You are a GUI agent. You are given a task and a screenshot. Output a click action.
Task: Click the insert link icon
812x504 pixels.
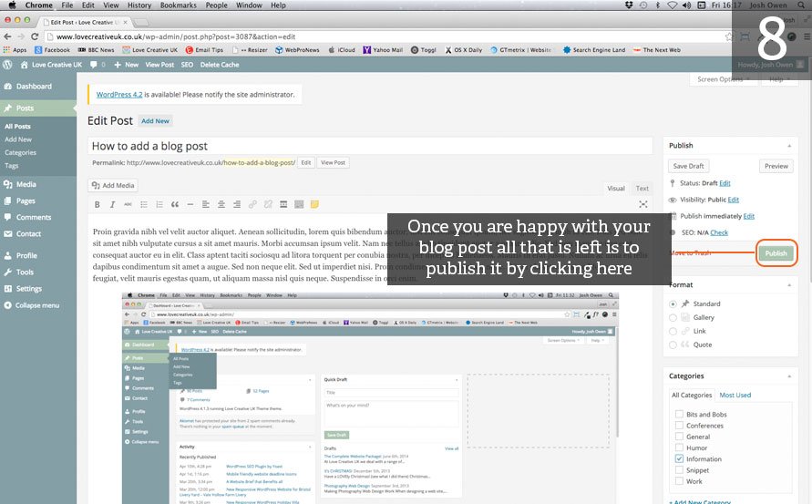click(x=252, y=204)
